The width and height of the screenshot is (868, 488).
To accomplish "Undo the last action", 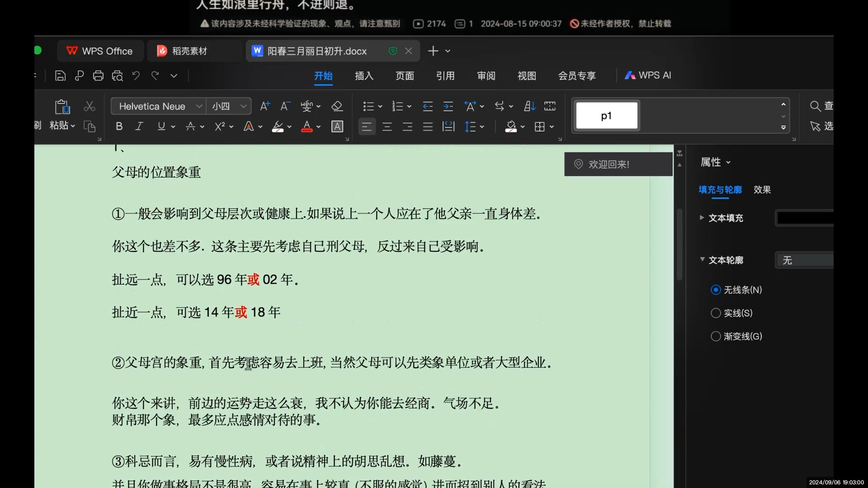I will (136, 75).
